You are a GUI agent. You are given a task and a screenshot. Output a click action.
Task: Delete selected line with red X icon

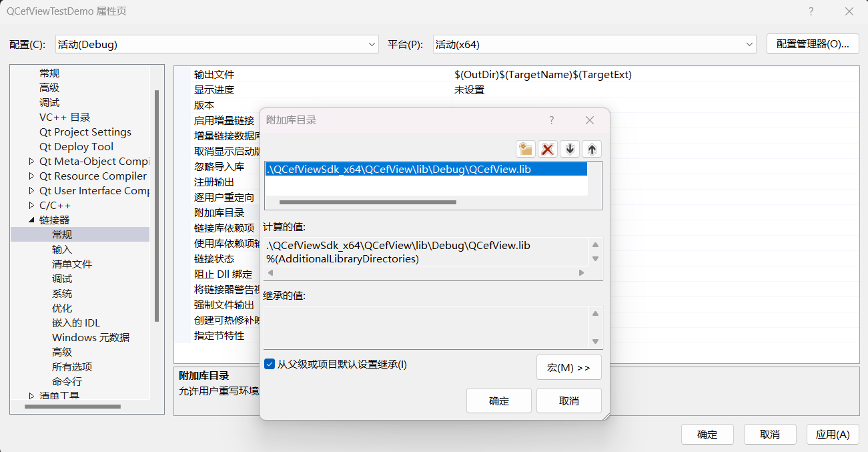coord(548,149)
